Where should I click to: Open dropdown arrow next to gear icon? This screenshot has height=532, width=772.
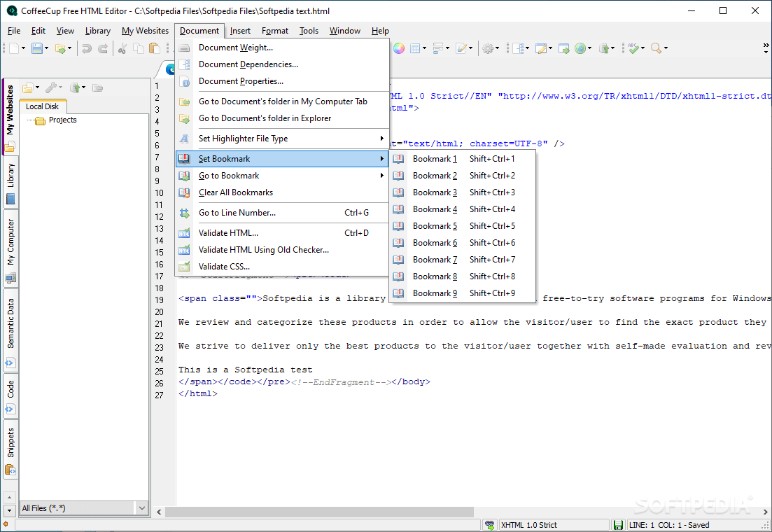497,48
